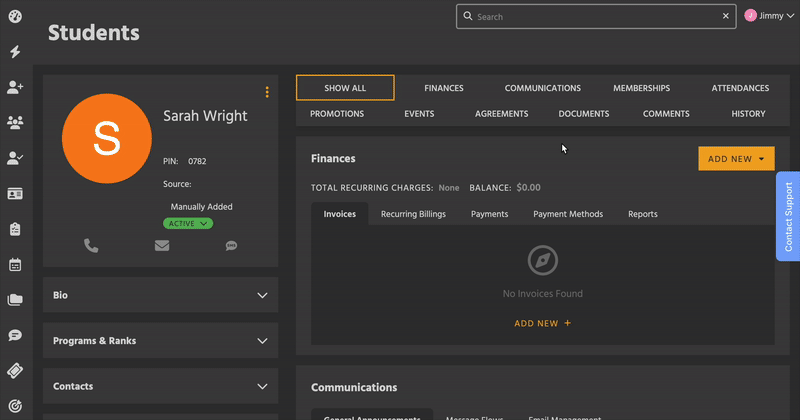Click the BALANCE $0.00 value

point(528,187)
